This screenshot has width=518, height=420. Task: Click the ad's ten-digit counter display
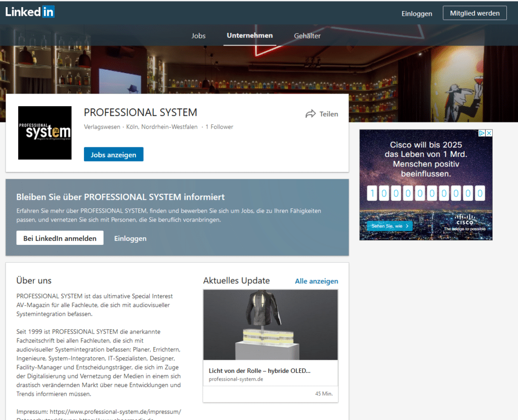coord(426,193)
